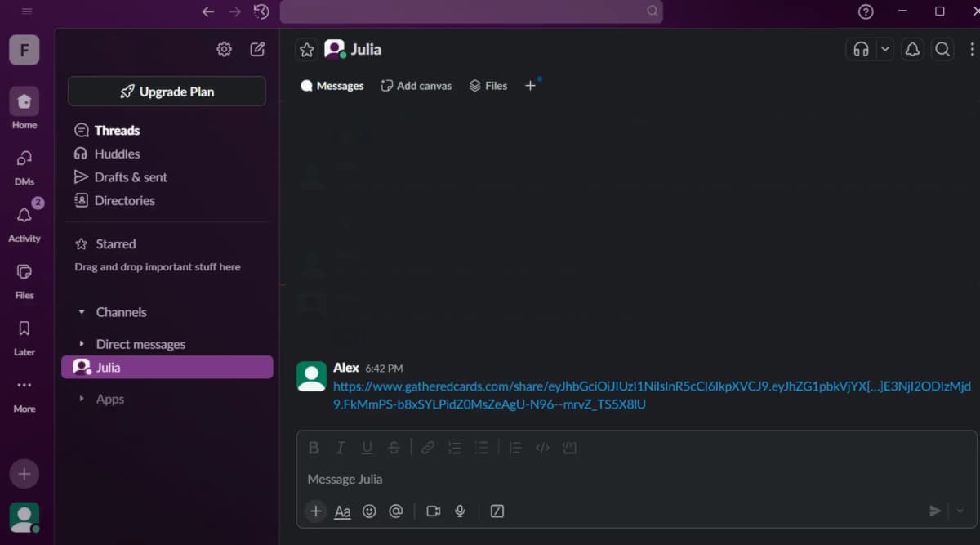Collapse the Channels section
Screen dimensions: 980x545
coord(81,311)
